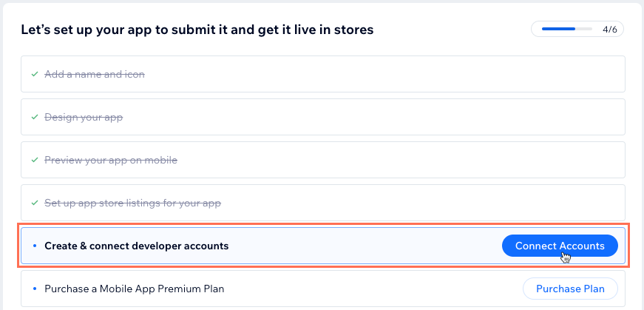Open the completed Design your app step
The height and width of the screenshot is (310, 644).
[x=84, y=117]
